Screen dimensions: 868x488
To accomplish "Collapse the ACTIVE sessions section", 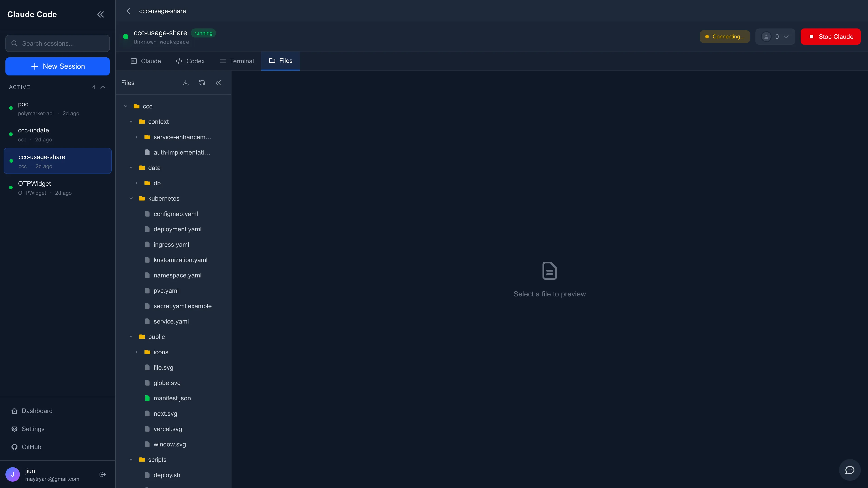I will tap(103, 87).
